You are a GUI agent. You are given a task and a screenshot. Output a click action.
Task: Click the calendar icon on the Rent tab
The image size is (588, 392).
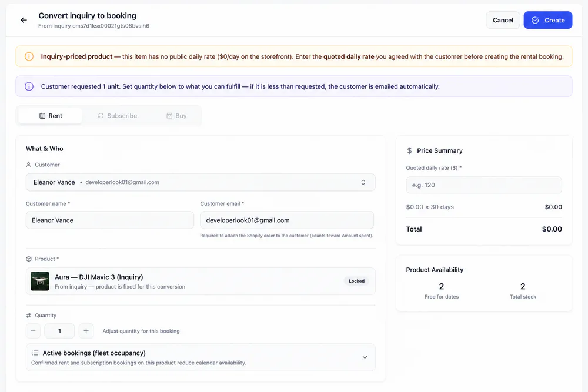(x=42, y=116)
